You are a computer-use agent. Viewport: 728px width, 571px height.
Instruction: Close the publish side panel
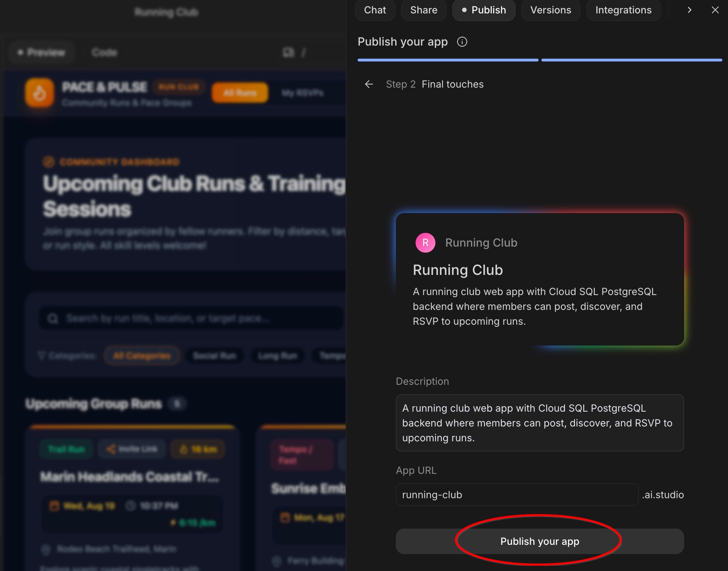[x=715, y=10]
